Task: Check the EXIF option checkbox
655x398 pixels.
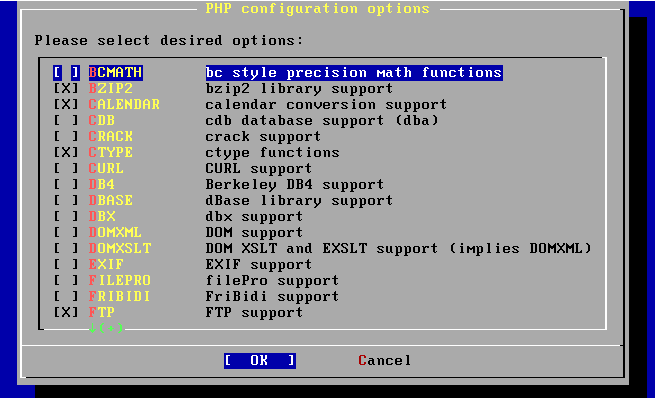Action: [x=66, y=264]
